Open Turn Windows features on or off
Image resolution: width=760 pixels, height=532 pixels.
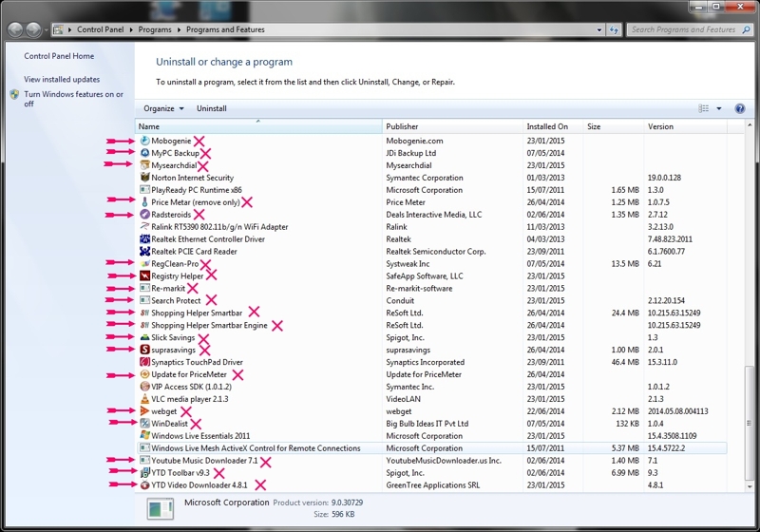pyautogui.click(x=73, y=99)
